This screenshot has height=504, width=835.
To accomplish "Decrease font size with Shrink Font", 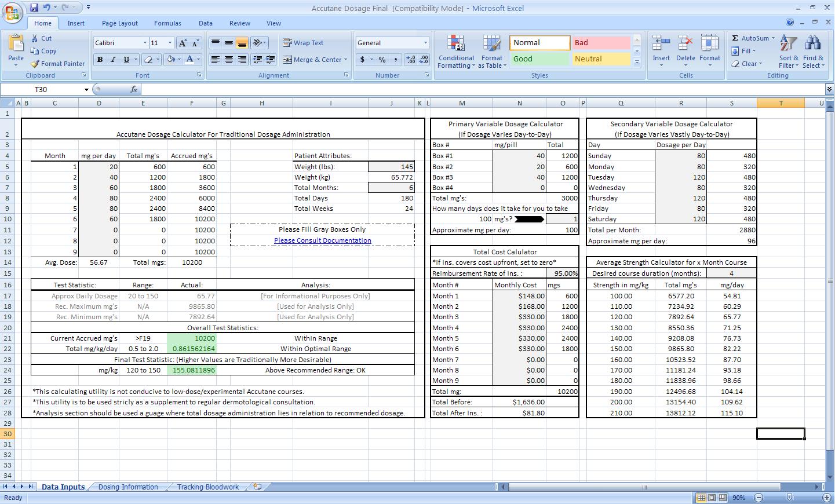I will coord(195,43).
